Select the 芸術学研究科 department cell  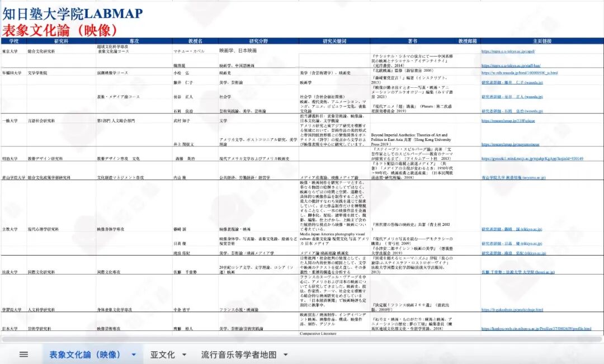coord(39,329)
